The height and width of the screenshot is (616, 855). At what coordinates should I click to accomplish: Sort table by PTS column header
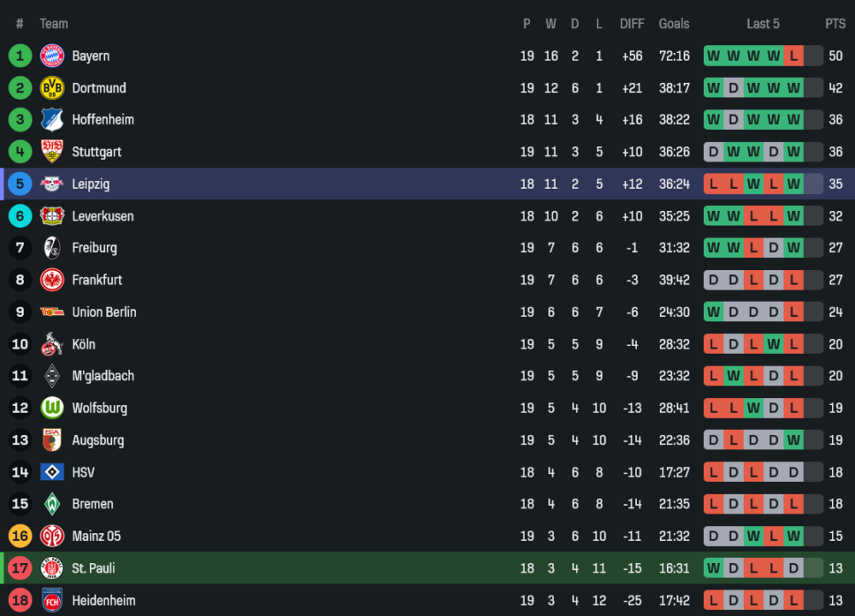[834, 24]
